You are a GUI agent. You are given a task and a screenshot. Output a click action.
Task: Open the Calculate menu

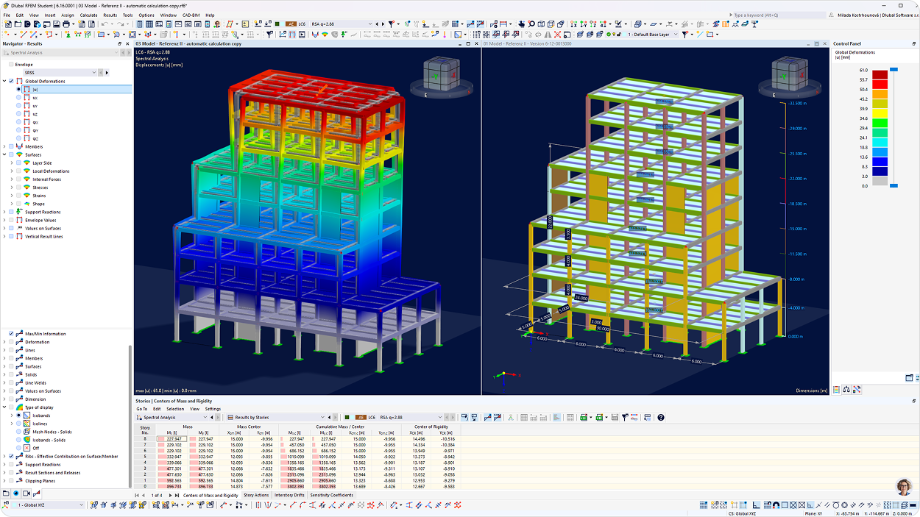click(89, 15)
